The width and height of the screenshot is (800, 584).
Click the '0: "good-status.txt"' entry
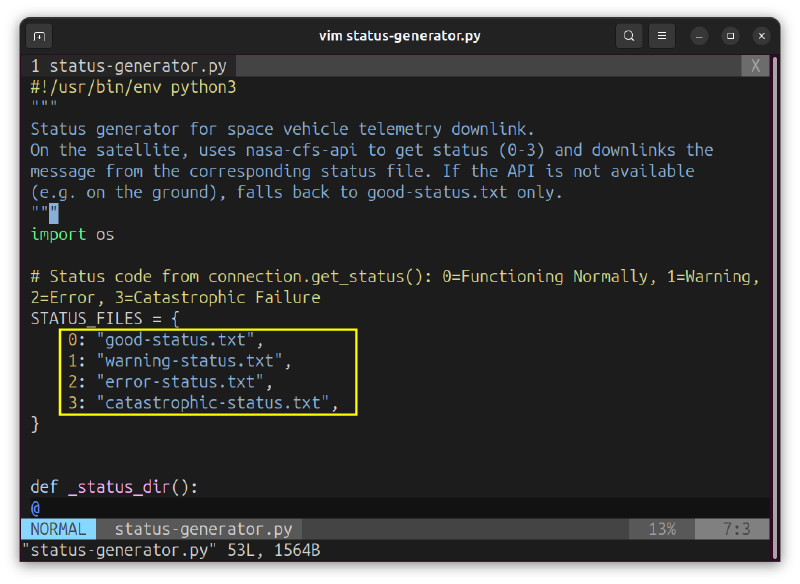coord(166,340)
